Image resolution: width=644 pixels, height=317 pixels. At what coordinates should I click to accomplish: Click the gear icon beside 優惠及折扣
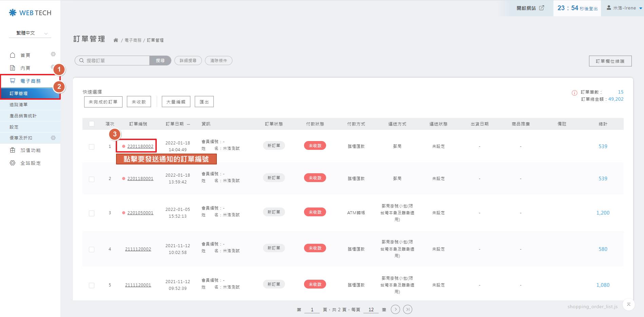pyautogui.click(x=53, y=138)
